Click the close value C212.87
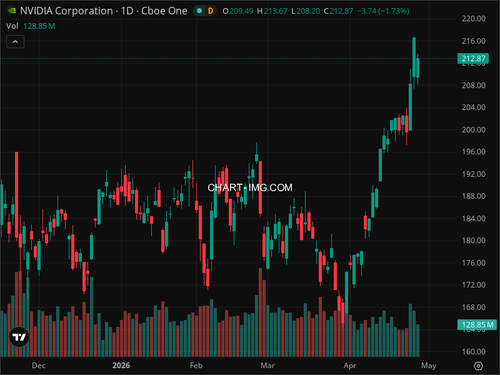Screen dimensions: 500x375 pyautogui.click(x=338, y=11)
